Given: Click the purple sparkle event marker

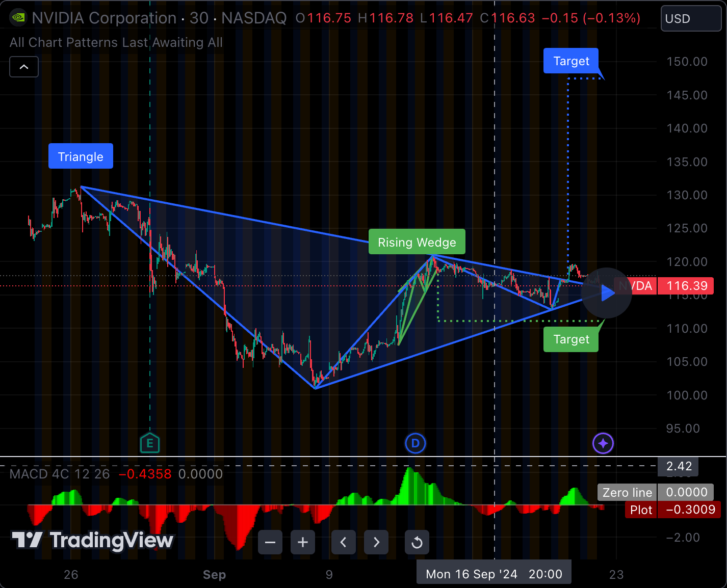Looking at the screenshot, I should click(x=603, y=443).
